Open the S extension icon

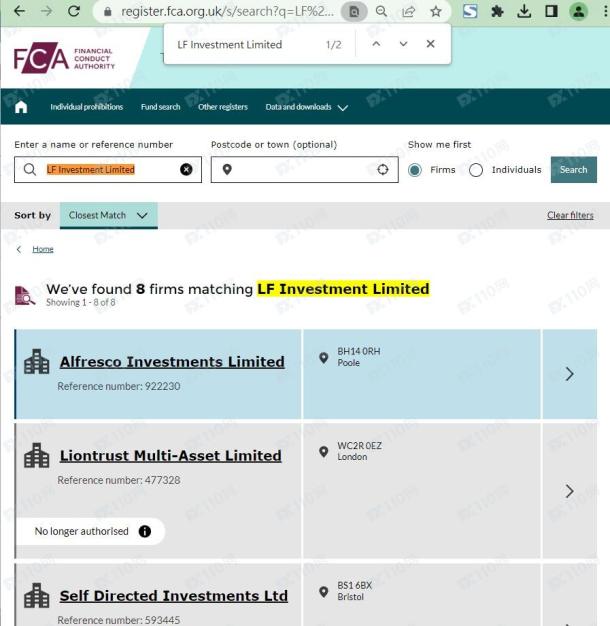coord(470,11)
